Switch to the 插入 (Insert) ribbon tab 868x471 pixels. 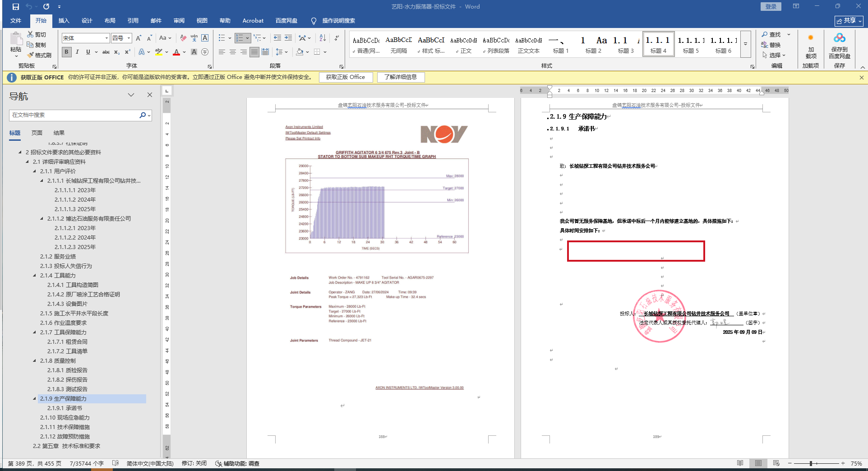[64, 21]
